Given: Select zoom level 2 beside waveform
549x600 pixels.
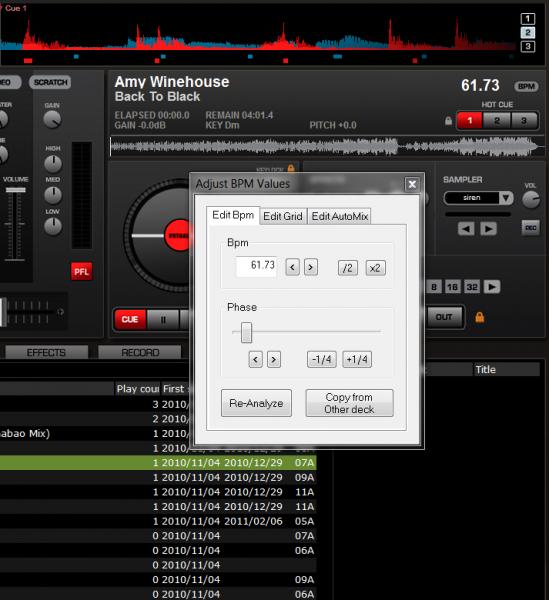Looking at the screenshot, I should click(528, 33).
